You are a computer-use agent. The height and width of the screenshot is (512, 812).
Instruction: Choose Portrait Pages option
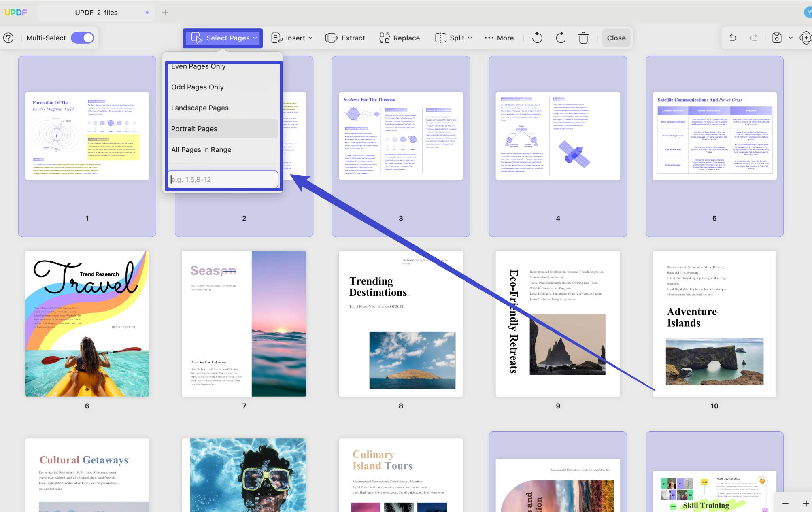coord(194,129)
